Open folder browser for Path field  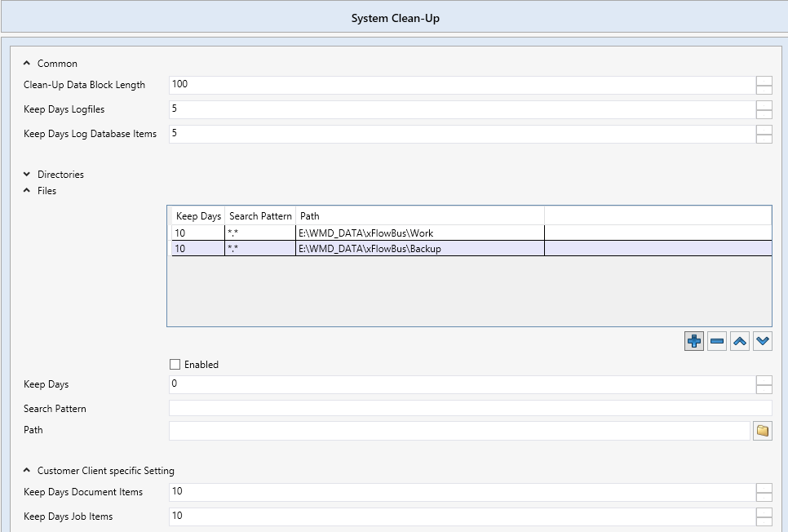763,431
